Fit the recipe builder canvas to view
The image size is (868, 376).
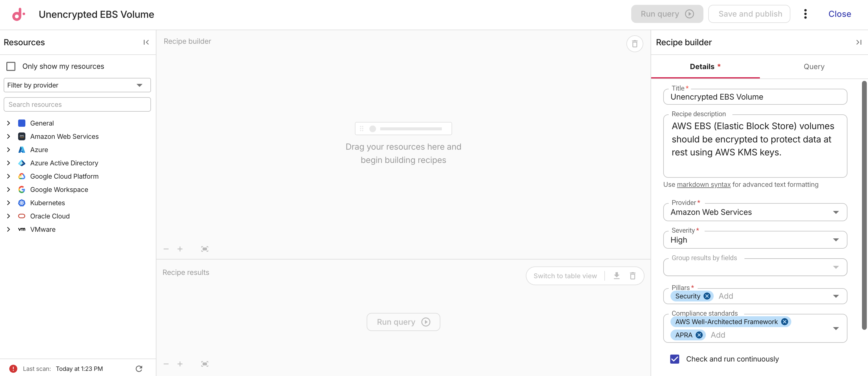tap(204, 249)
